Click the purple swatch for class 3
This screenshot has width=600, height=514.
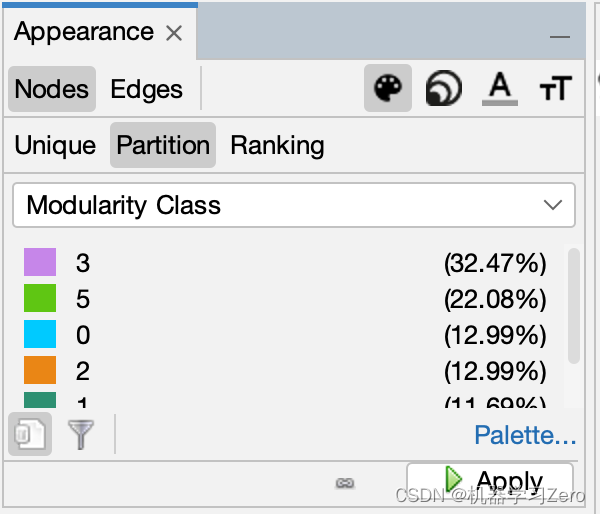(40, 263)
